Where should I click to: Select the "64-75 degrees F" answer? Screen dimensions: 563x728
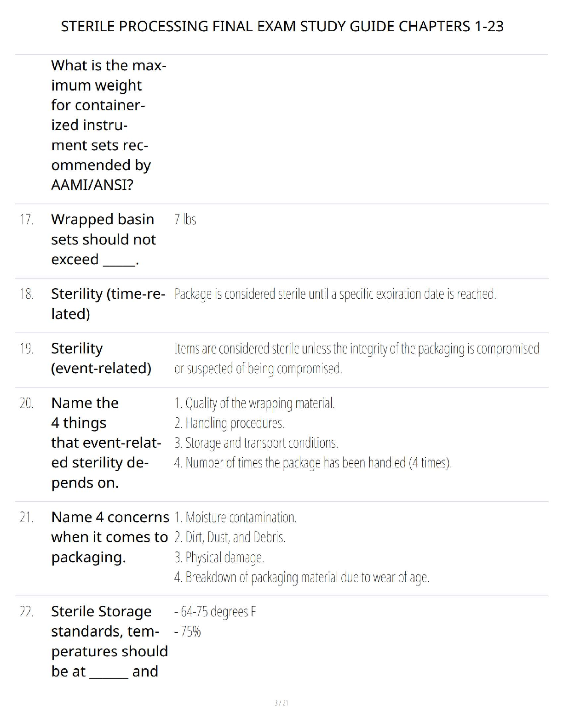pyautogui.click(x=215, y=612)
